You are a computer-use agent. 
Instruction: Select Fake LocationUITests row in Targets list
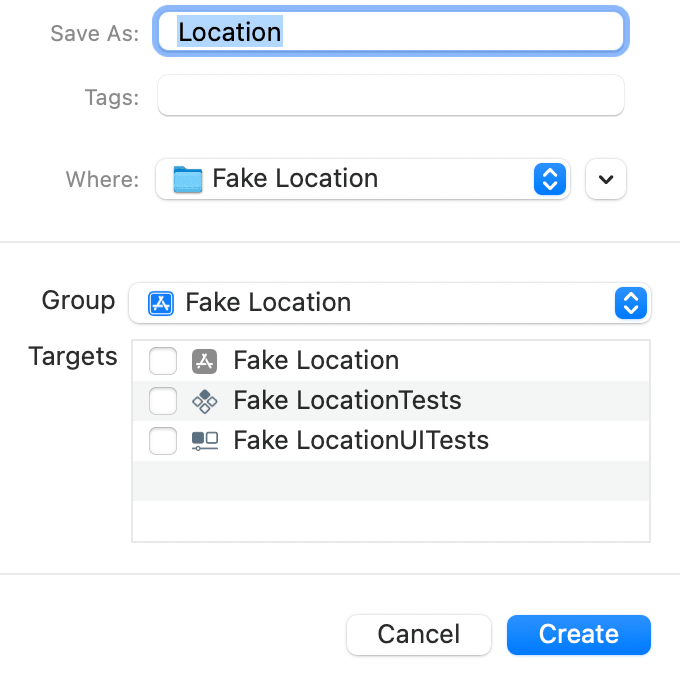coord(391,441)
